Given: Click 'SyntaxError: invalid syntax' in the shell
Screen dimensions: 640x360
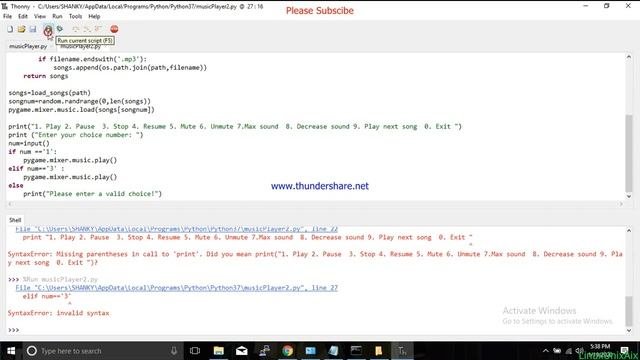Looking at the screenshot, I should (x=58, y=313).
